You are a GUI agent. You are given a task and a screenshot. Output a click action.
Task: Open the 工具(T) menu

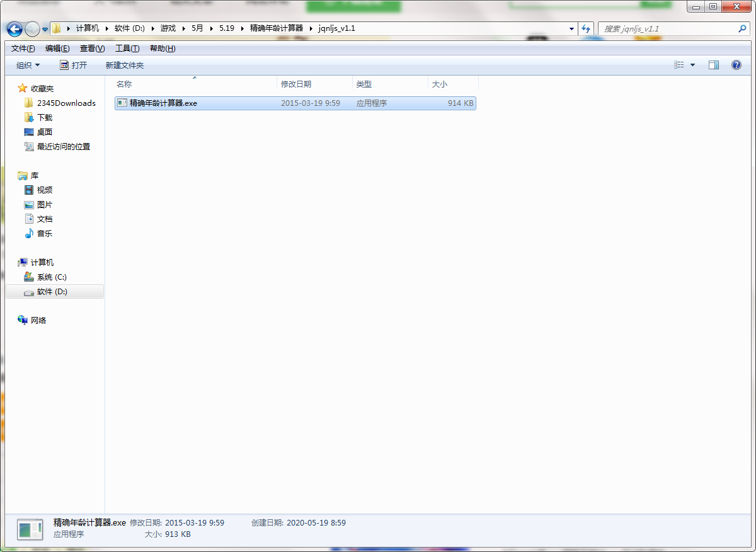pyautogui.click(x=127, y=49)
